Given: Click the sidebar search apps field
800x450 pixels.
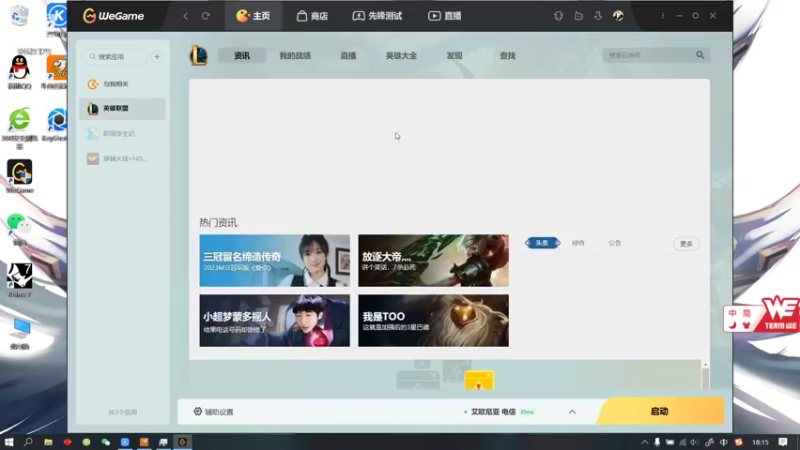Looking at the screenshot, I should (115, 57).
